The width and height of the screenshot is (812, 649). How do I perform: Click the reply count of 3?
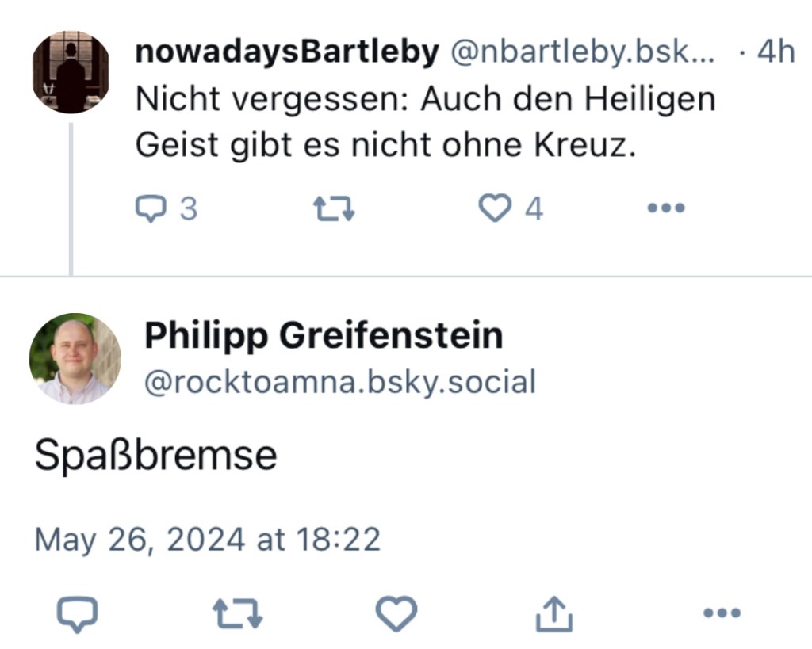[x=188, y=208]
